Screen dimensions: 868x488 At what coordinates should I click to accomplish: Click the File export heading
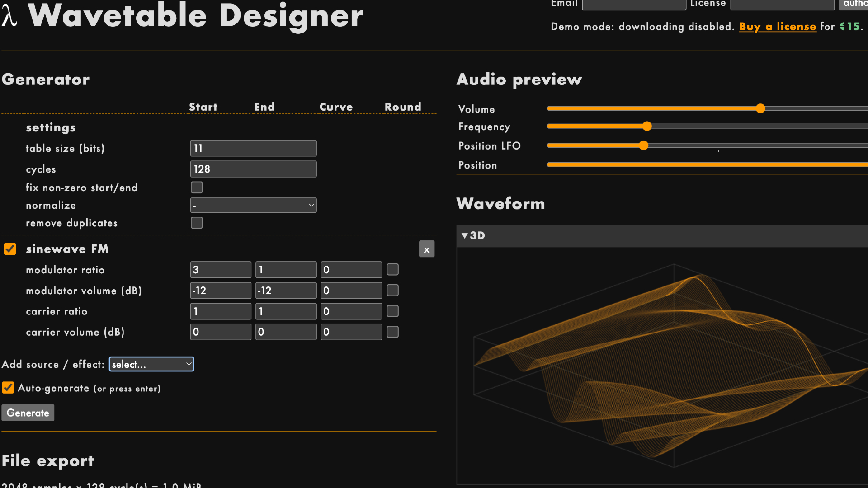coord(48,461)
